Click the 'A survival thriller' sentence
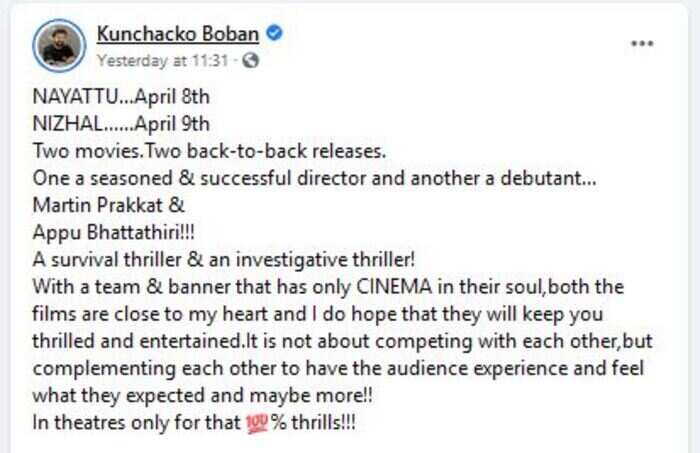The height and width of the screenshot is (453, 700). 224,260
